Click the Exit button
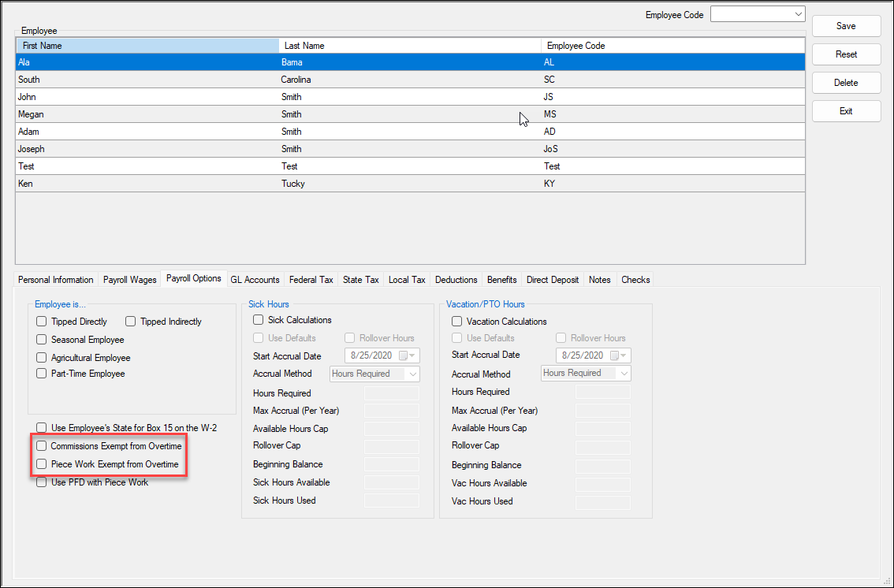The width and height of the screenshot is (894, 588). pos(846,111)
